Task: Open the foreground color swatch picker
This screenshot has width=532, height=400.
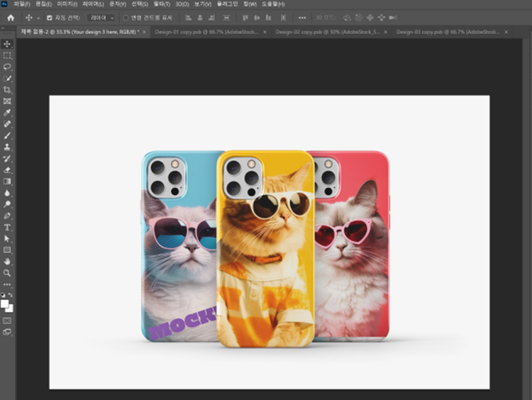Action: tap(4, 304)
